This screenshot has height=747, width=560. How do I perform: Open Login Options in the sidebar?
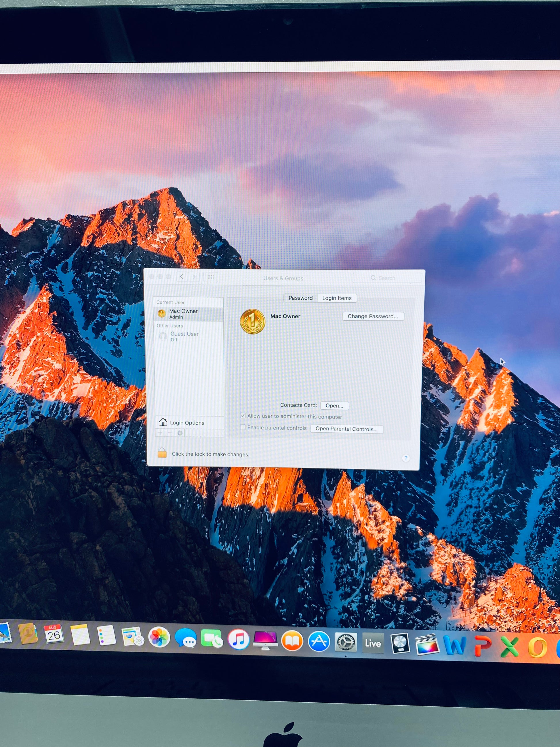(x=187, y=423)
